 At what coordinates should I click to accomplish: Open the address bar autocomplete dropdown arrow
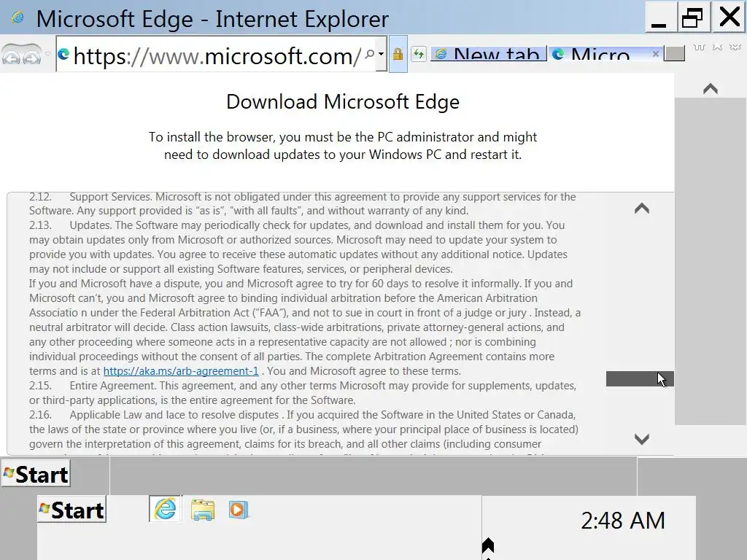(x=381, y=54)
